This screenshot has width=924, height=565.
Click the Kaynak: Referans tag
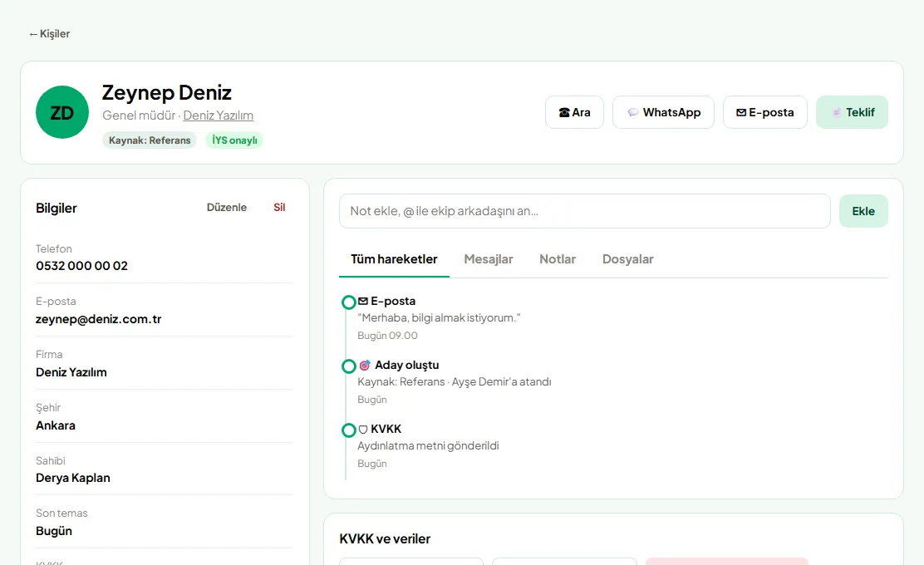150,140
